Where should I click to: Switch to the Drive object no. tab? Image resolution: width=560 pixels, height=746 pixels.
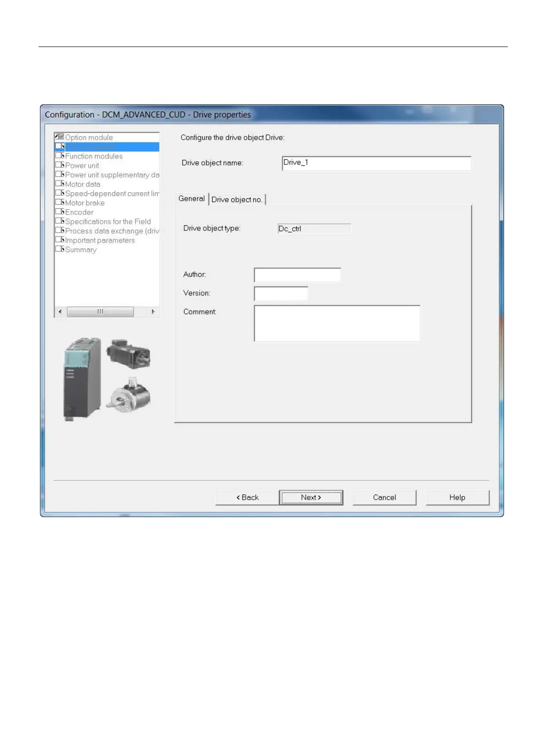[x=237, y=199]
